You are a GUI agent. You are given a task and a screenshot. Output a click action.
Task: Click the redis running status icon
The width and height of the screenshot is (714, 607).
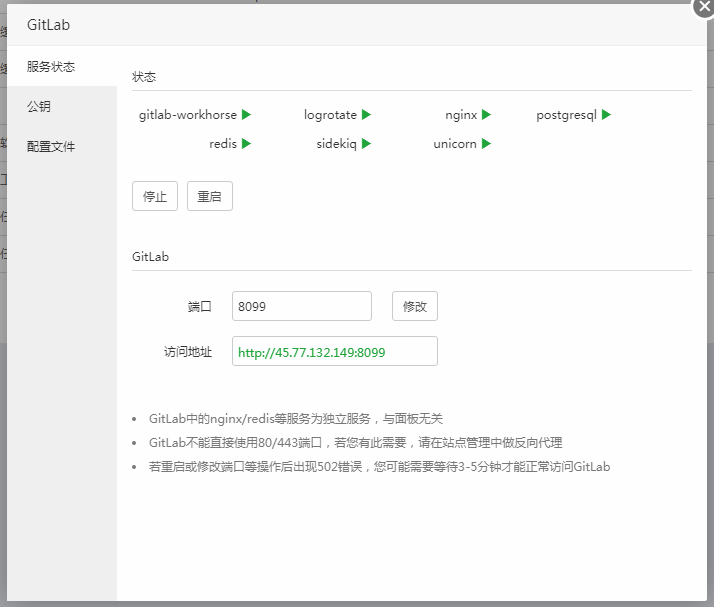click(x=246, y=144)
